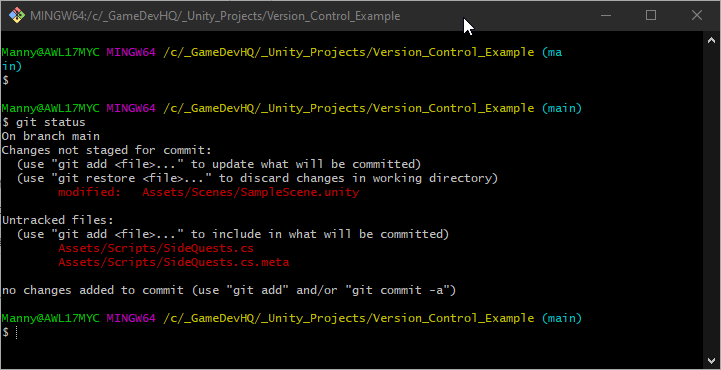Click the window title path text

pyautogui.click(x=215, y=16)
